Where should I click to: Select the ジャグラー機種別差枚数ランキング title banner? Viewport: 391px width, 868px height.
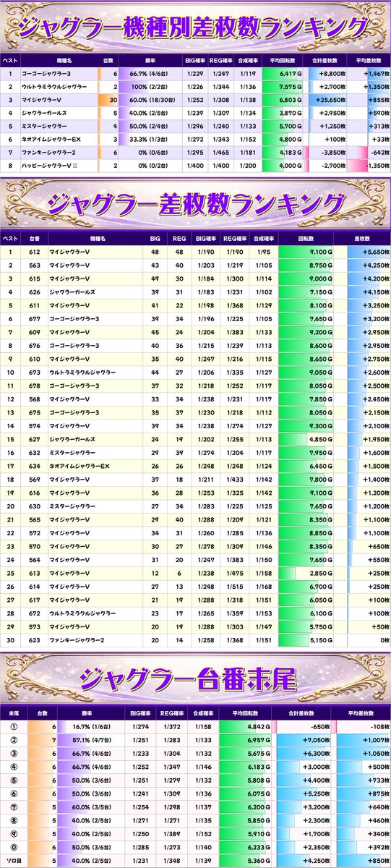pos(195,26)
